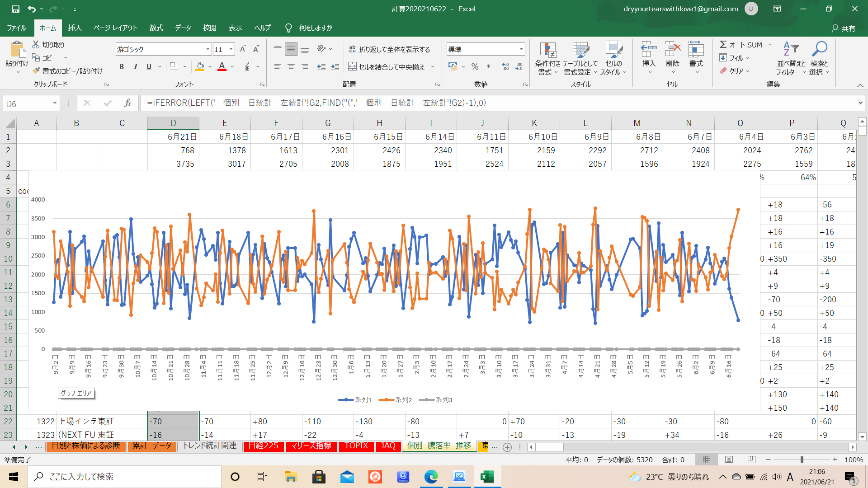The image size is (868, 488).
Task: Click the zoom slider in status bar
Action: [802, 460]
